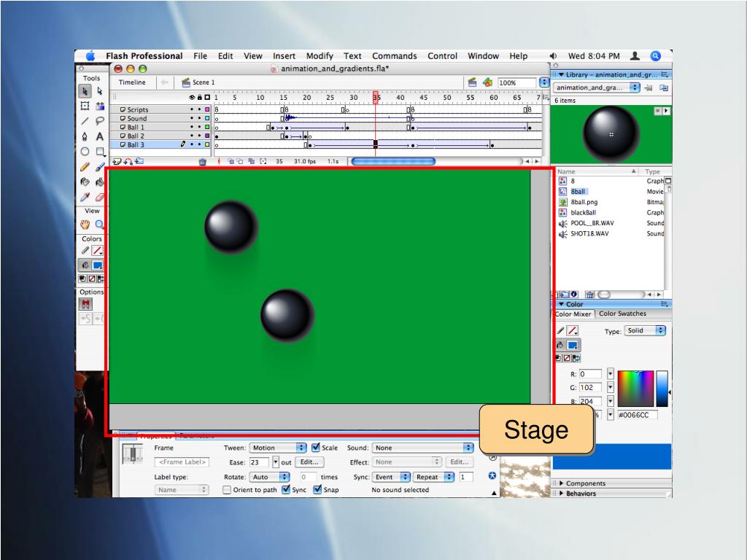Activate the Hand tool
This screenshot has width=747, height=560.
click(x=85, y=225)
